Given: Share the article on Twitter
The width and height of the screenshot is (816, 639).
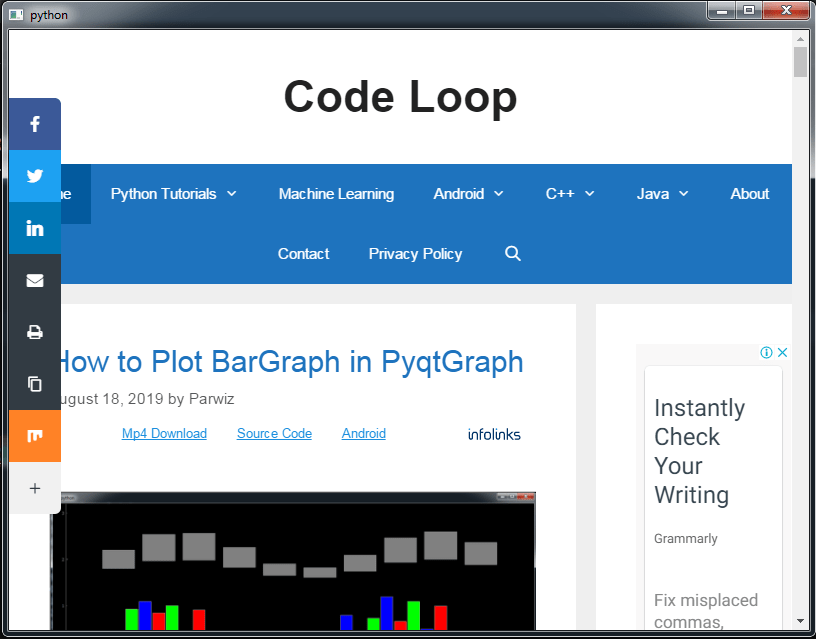Looking at the screenshot, I should (35, 176).
